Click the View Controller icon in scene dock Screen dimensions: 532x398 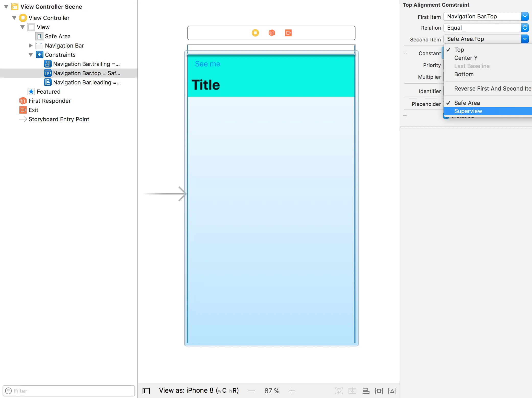255,33
